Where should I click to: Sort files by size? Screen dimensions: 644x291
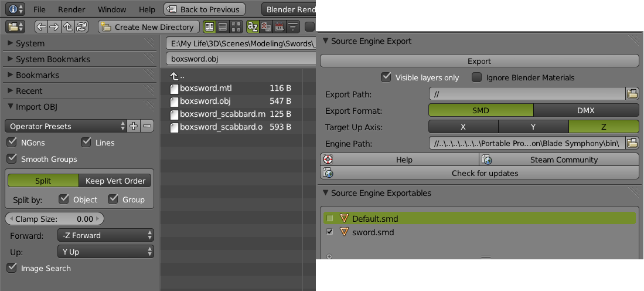(293, 27)
